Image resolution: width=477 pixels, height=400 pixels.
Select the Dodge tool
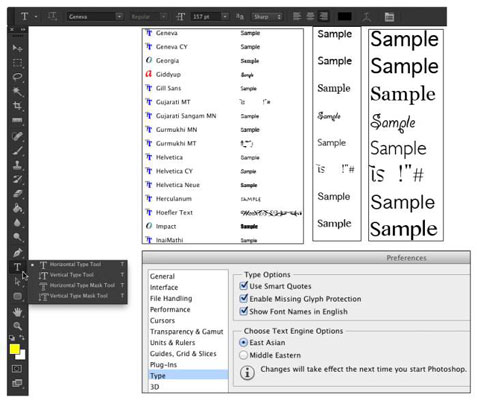[17, 237]
